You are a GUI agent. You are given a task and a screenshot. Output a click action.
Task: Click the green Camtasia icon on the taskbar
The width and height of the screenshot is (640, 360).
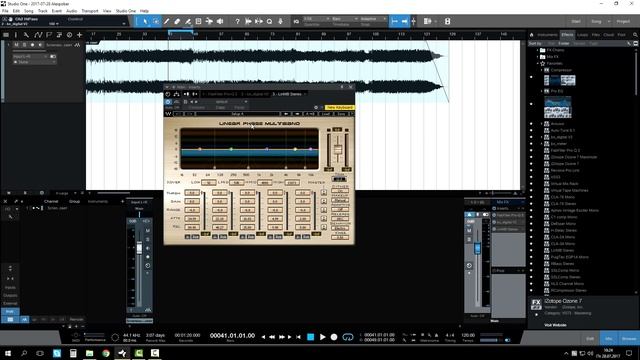coord(138,353)
